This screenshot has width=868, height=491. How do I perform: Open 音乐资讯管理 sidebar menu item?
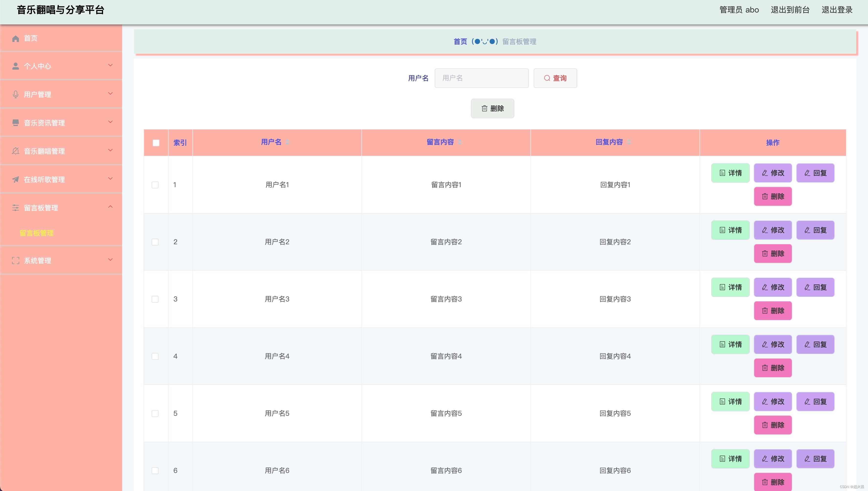click(61, 122)
